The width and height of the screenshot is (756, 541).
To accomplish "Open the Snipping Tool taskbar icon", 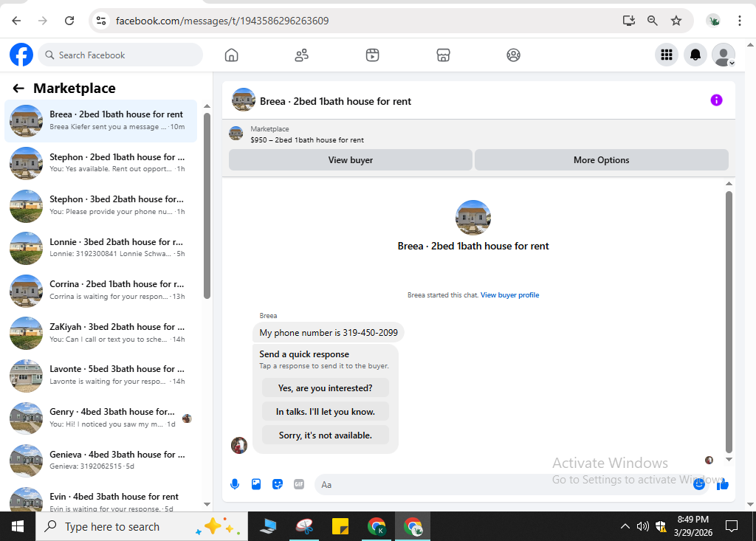I will pos(304,526).
